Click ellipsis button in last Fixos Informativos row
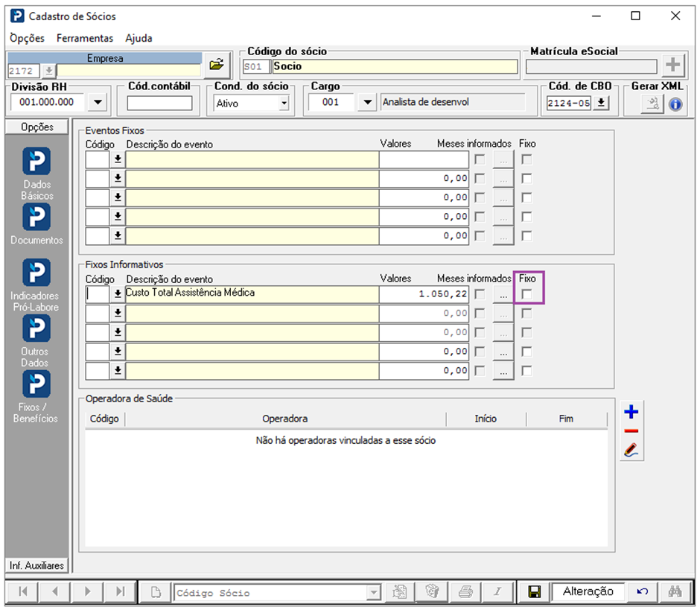The image size is (700, 610). point(503,371)
